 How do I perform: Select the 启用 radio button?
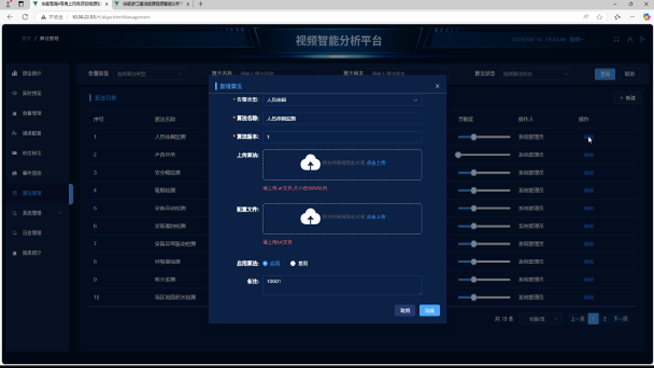(x=265, y=263)
